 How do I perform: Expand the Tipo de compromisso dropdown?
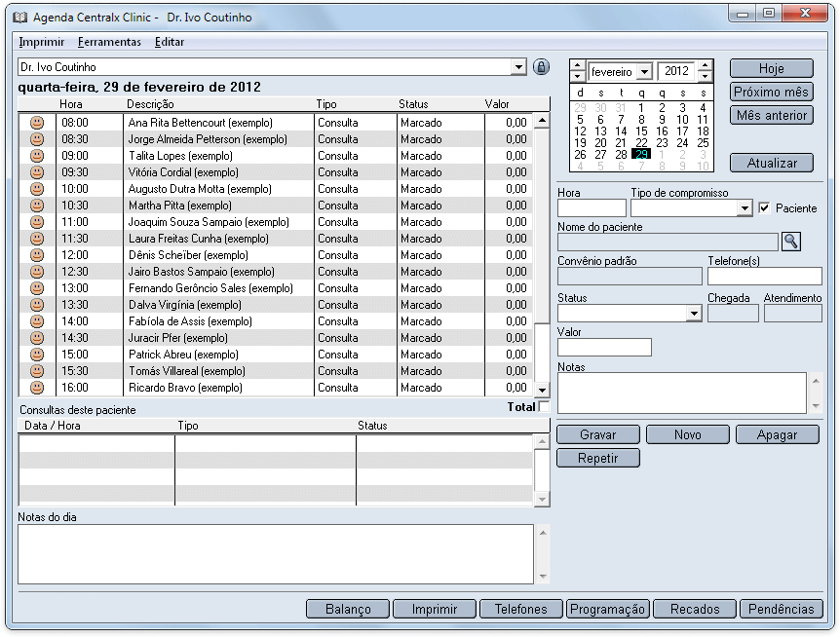click(745, 208)
